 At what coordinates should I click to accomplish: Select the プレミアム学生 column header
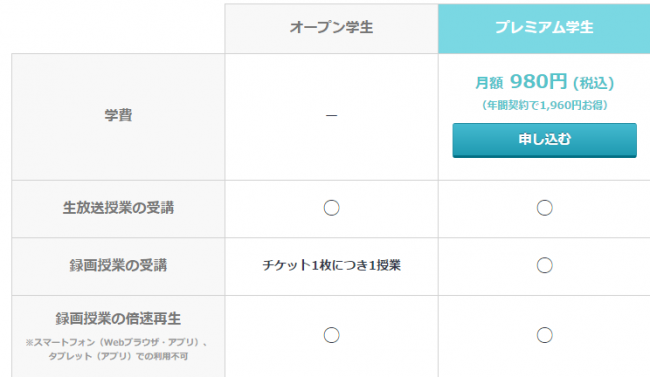[544, 28]
